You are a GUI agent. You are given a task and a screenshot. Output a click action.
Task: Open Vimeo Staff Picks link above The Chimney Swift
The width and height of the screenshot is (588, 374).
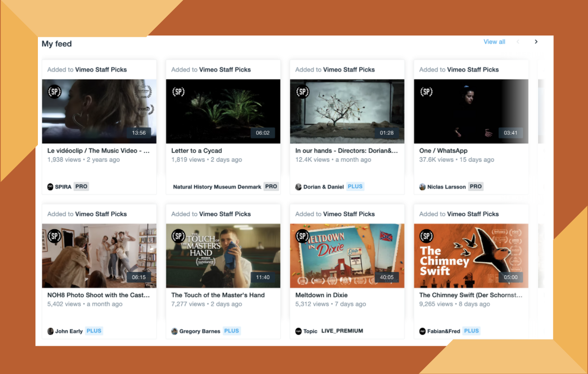(473, 214)
